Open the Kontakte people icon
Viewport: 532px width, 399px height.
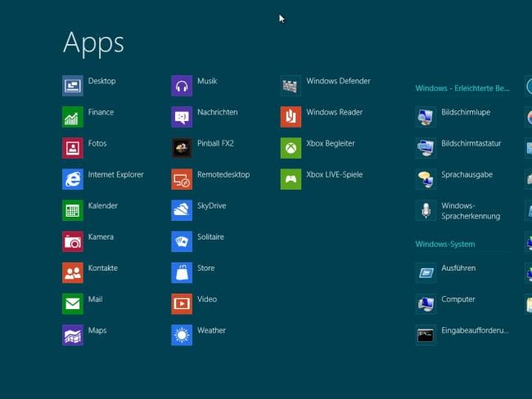point(73,273)
